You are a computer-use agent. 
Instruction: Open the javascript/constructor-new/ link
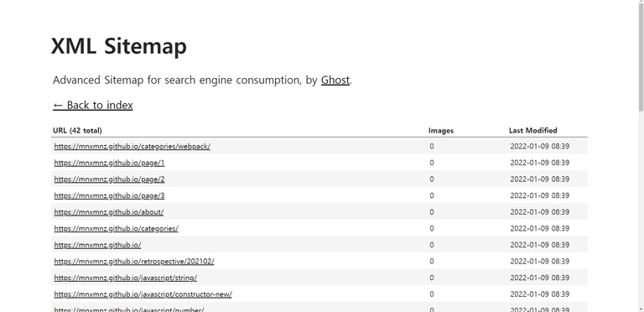pos(143,294)
